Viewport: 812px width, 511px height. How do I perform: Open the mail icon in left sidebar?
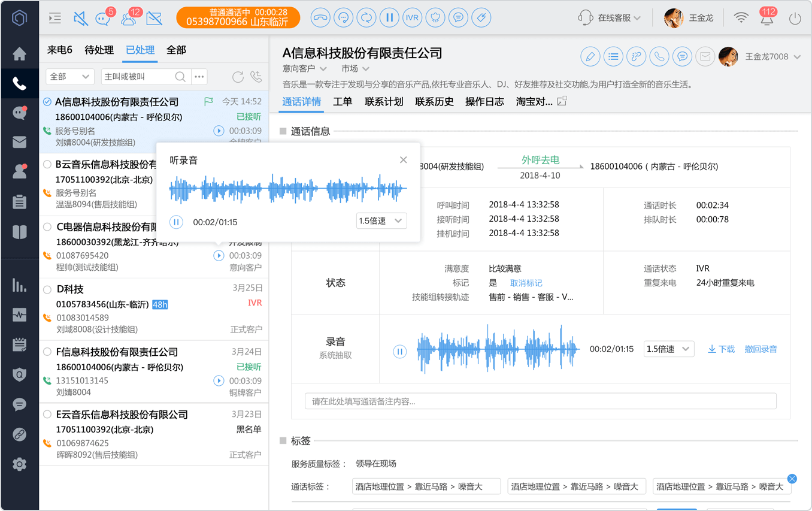pos(20,142)
